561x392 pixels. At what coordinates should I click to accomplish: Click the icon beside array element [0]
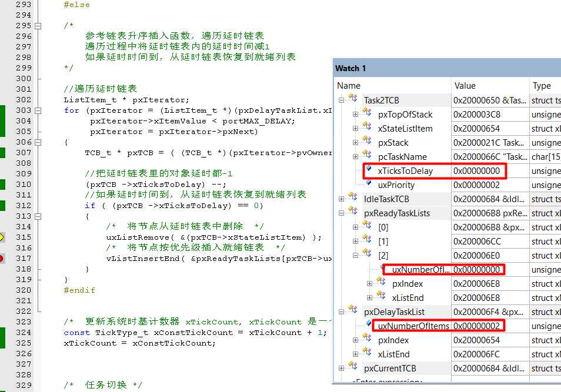(367, 225)
